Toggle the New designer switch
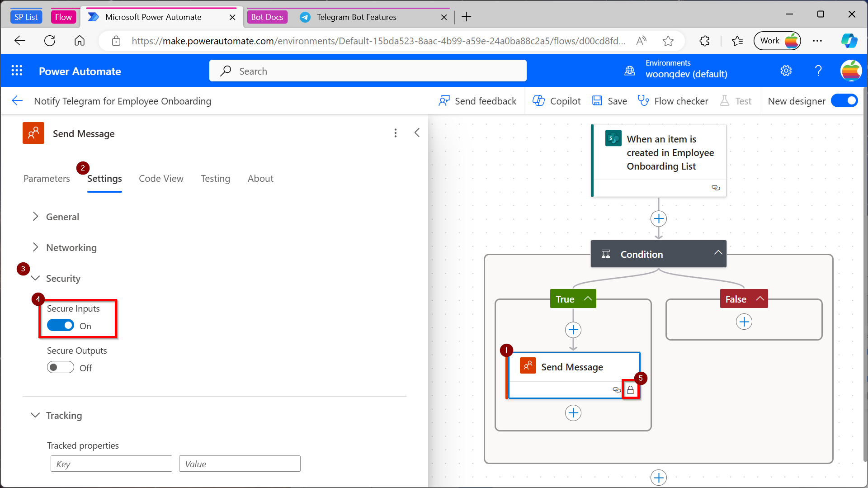Viewport: 868px width, 488px height. (844, 100)
